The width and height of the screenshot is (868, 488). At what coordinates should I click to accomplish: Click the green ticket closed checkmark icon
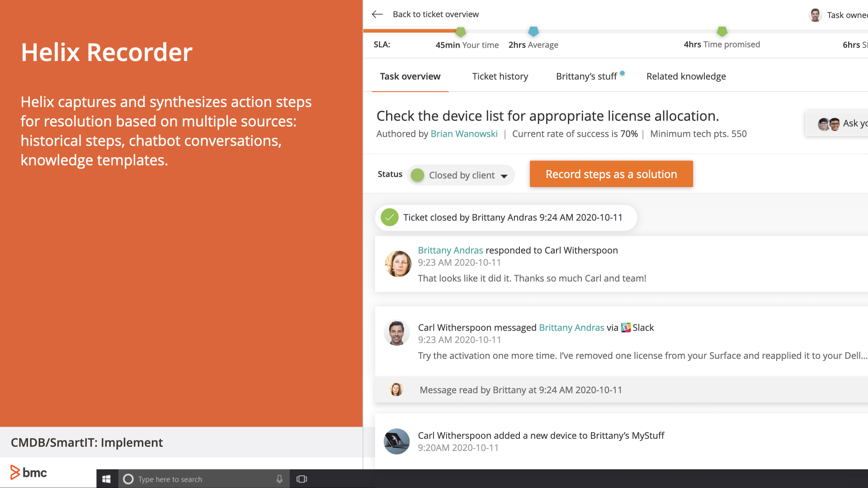coord(389,217)
